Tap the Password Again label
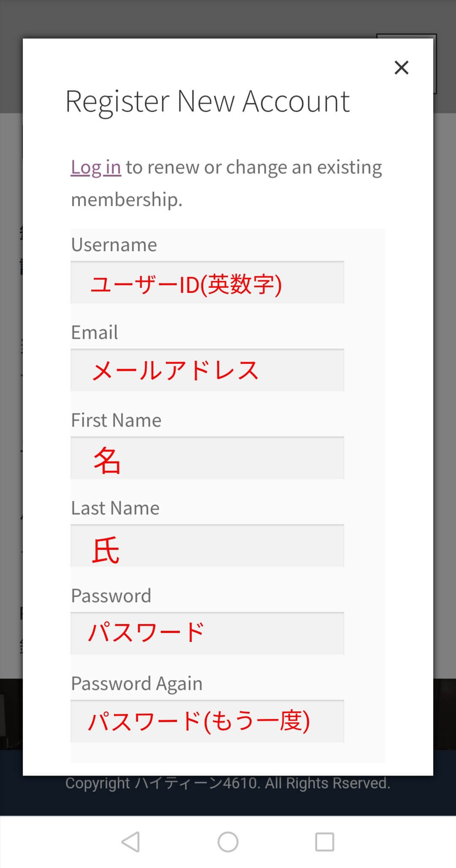Viewport: 456px width, 868px height. point(137,684)
